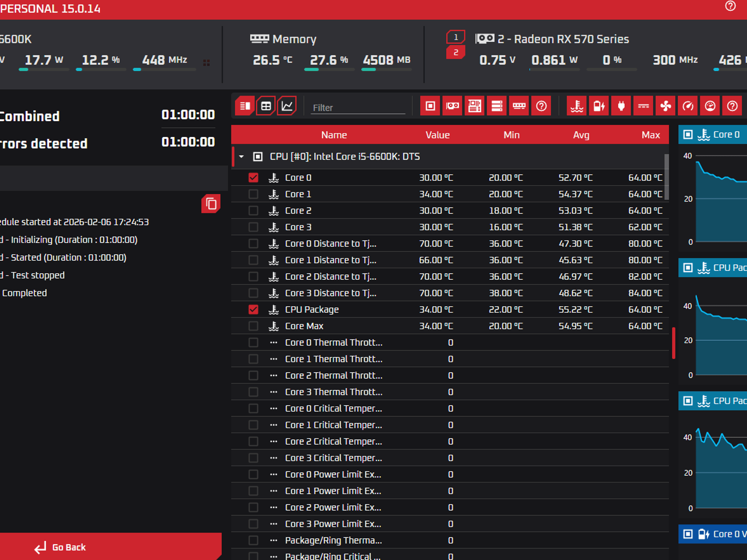Filter by fan sensor icon

(x=666, y=106)
